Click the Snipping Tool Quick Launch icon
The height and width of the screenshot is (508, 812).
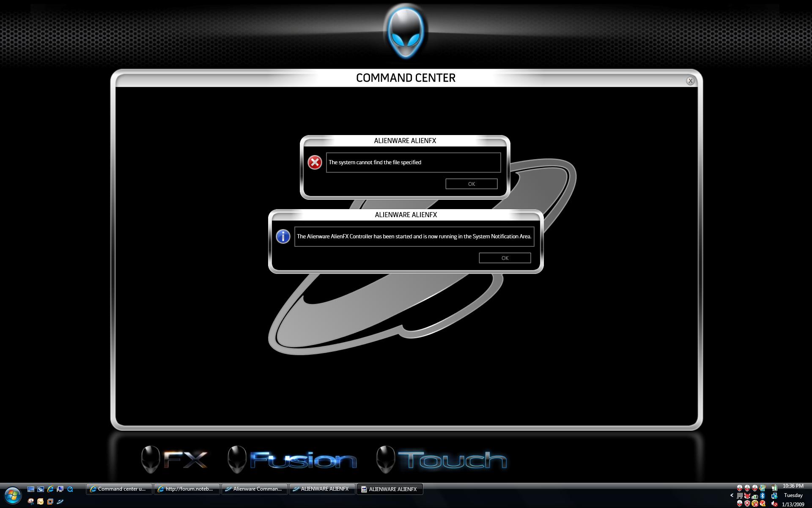[x=31, y=502]
